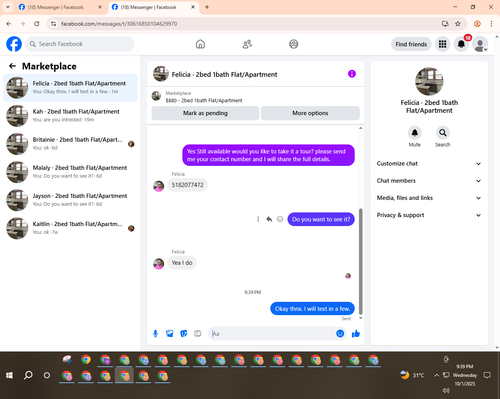Bookmark this page with star icon
500x399 pixels.
click(x=458, y=24)
